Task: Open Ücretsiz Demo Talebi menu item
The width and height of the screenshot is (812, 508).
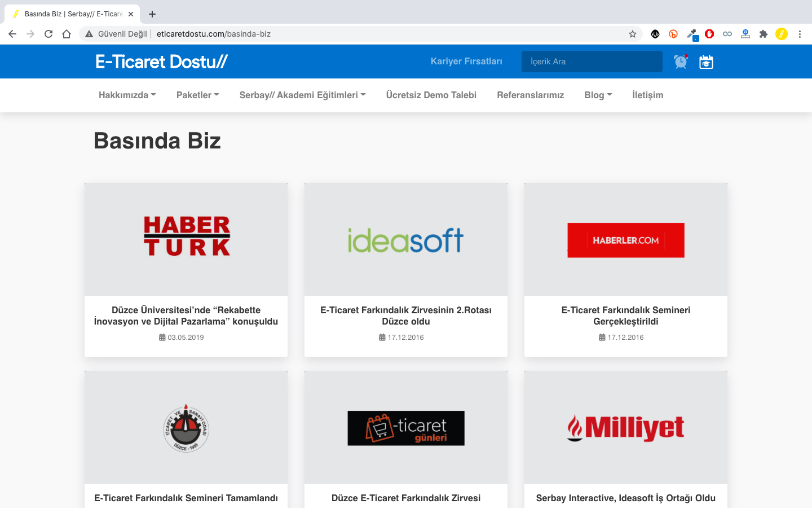Action: pyautogui.click(x=431, y=95)
